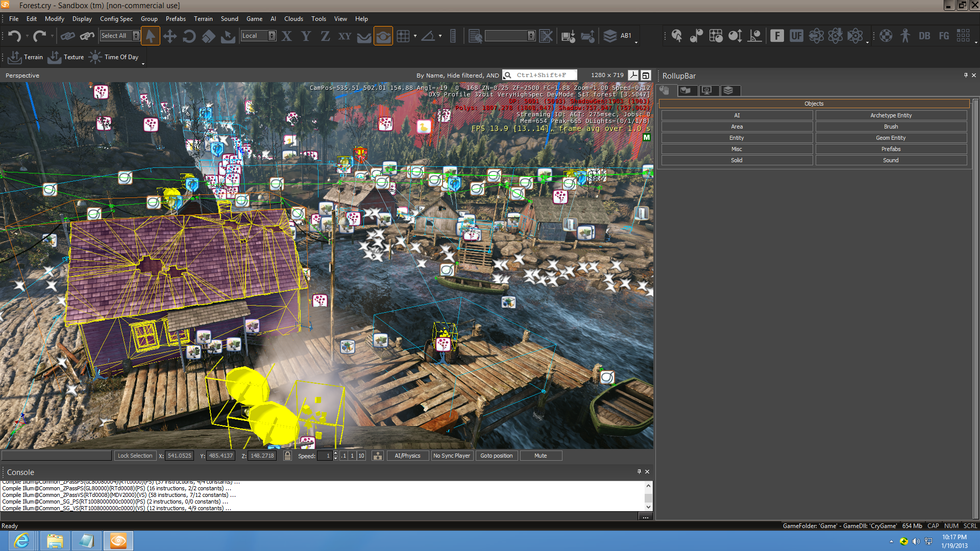This screenshot has height=551, width=980.
Task: Toggle Lock Selection
Action: 135,456
